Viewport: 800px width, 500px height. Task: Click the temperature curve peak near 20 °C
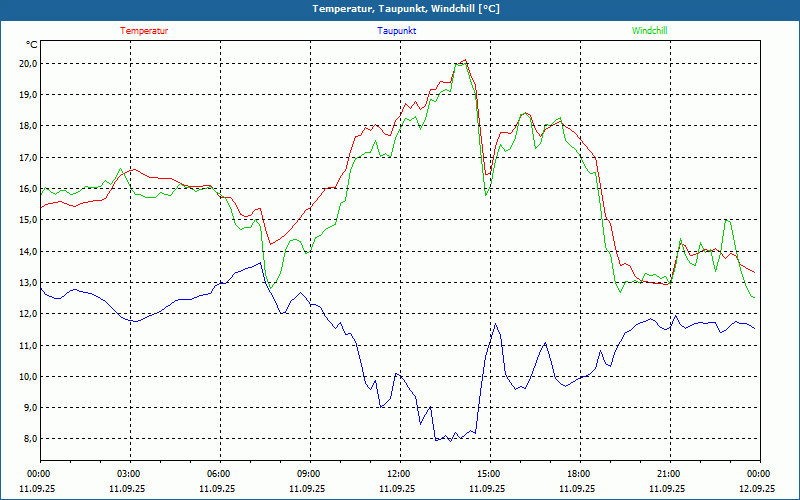[464, 61]
